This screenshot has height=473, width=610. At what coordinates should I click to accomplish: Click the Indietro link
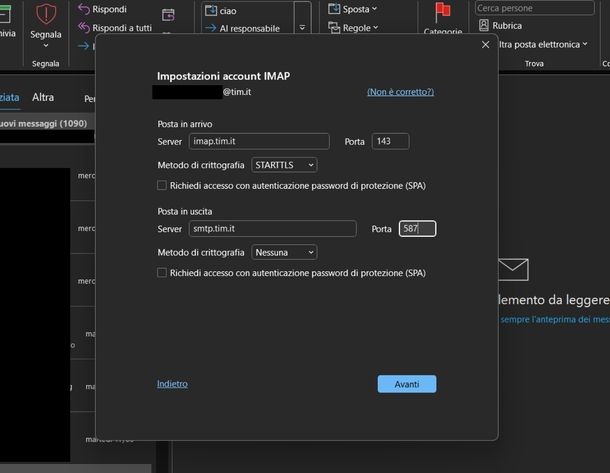point(172,384)
